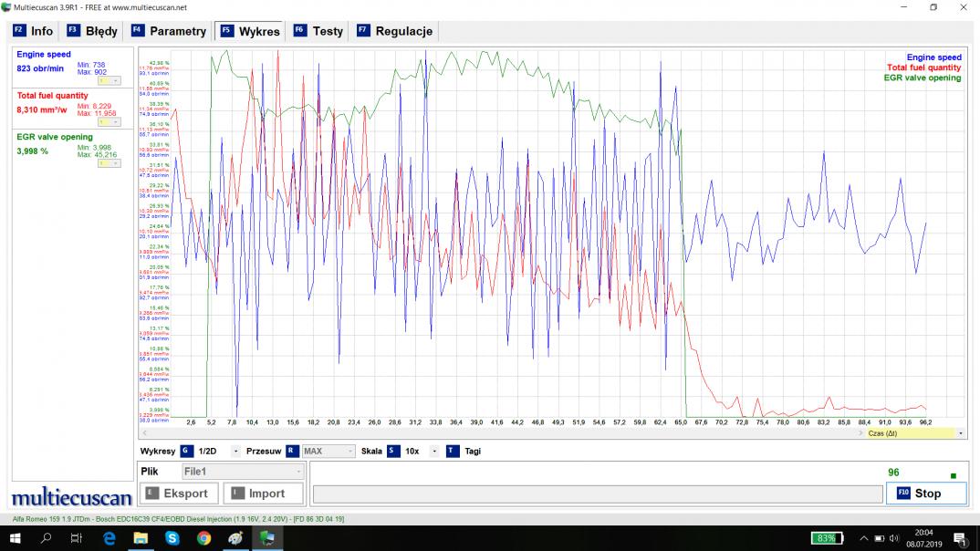Screen dimensions: 980x551
Task: Click the Wykresy G key icon
Action: point(186,451)
